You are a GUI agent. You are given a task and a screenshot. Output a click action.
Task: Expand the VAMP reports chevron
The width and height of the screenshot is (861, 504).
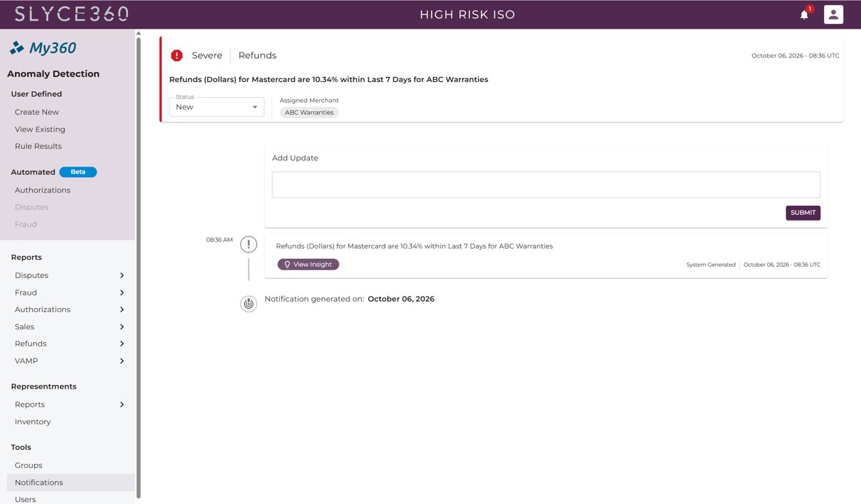(122, 361)
